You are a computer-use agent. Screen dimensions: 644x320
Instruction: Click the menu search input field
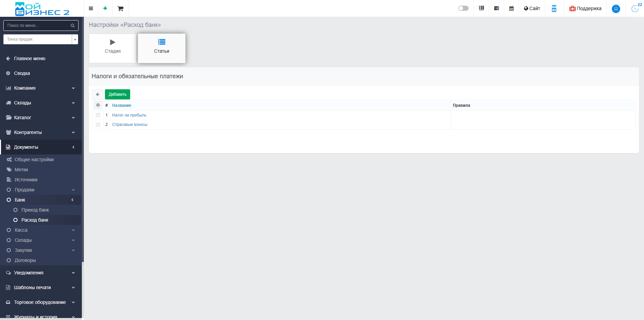[38, 26]
